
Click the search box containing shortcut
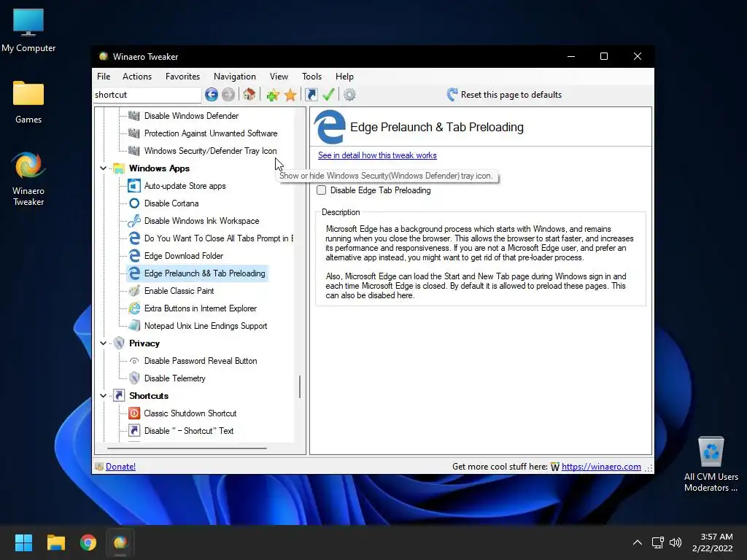click(147, 95)
